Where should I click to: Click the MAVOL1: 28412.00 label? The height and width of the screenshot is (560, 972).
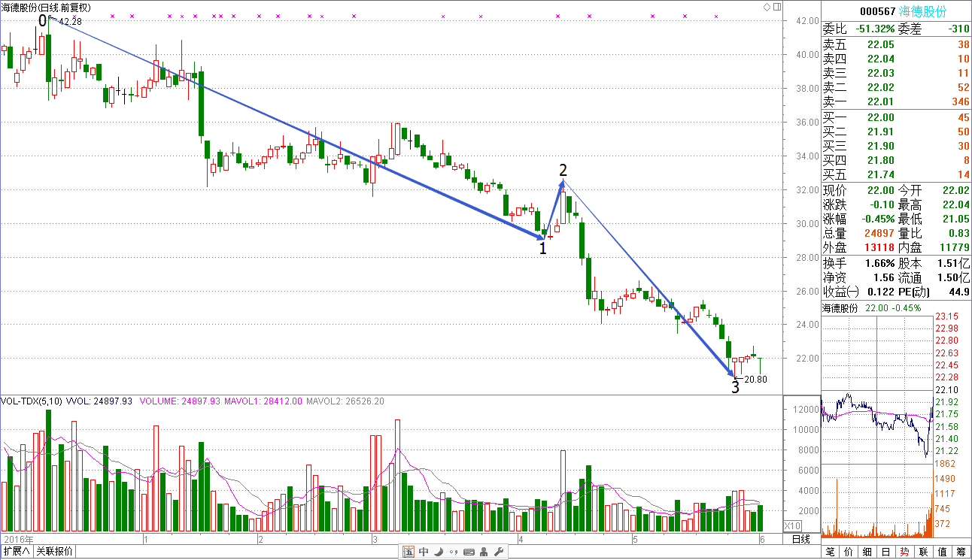click(x=263, y=401)
